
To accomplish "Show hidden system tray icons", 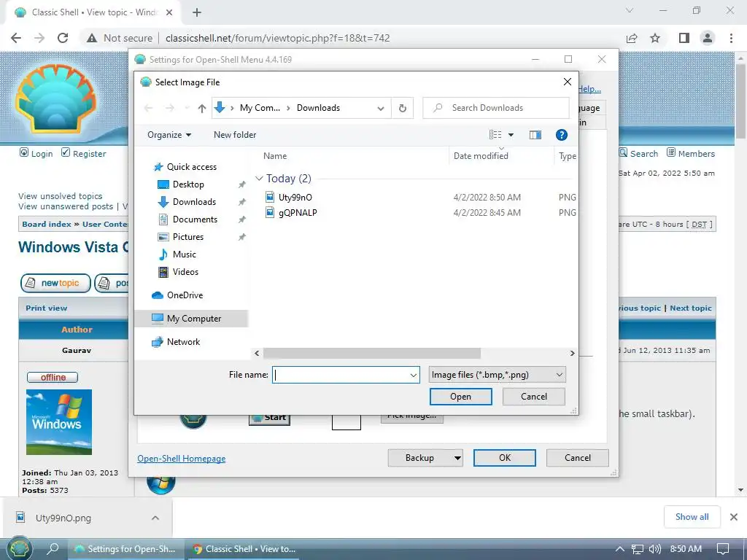I will 619,549.
